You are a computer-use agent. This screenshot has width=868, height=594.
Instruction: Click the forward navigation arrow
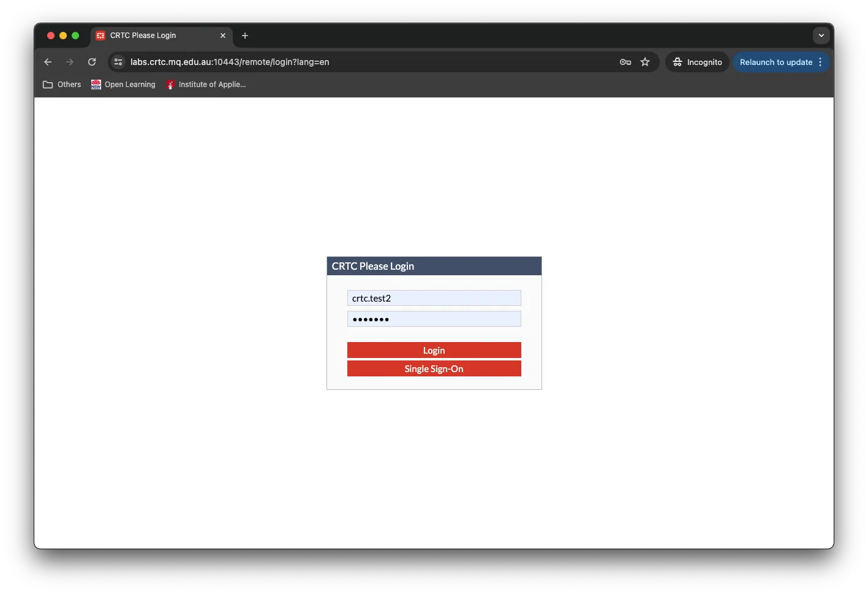[70, 62]
